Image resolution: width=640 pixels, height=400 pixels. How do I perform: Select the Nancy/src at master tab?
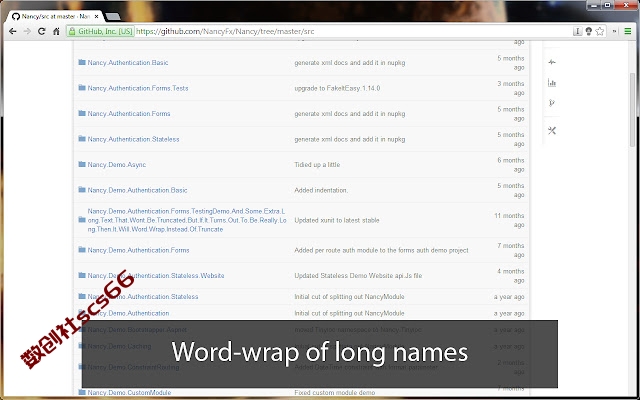[x=55, y=17]
